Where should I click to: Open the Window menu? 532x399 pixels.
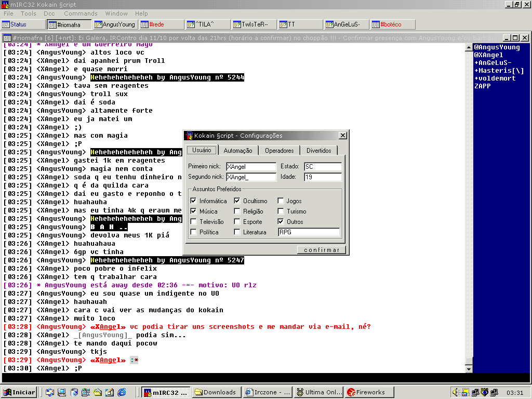point(116,14)
